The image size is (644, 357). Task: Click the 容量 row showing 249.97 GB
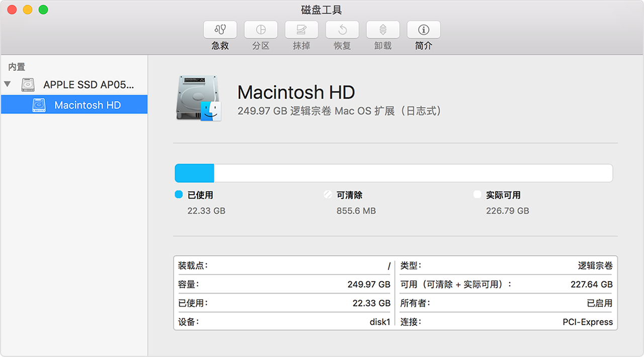(284, 284)
